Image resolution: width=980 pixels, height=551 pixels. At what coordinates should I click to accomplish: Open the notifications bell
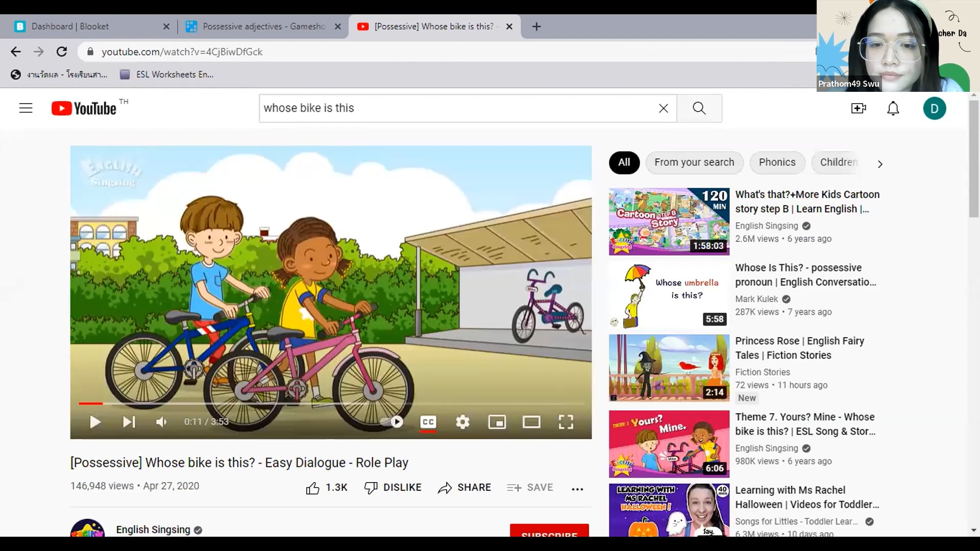click(x=893, y=108)
